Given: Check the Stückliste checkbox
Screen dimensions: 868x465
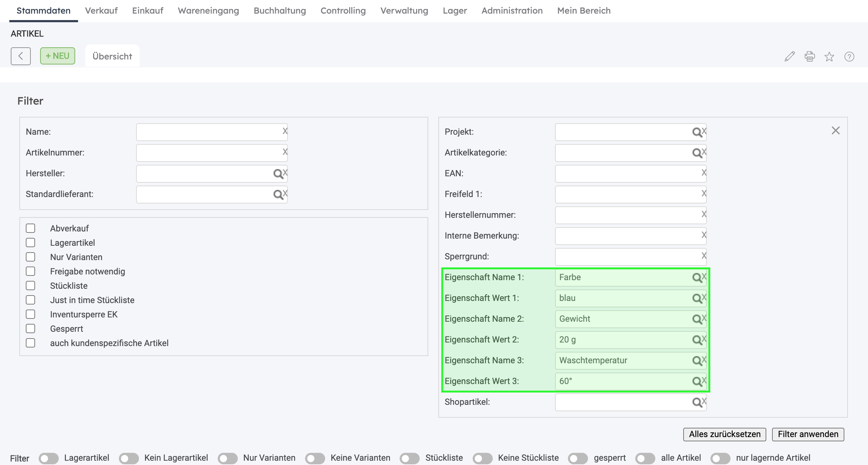Looking at the screenshot, I should pyautogui.click(x=31, y=286).
